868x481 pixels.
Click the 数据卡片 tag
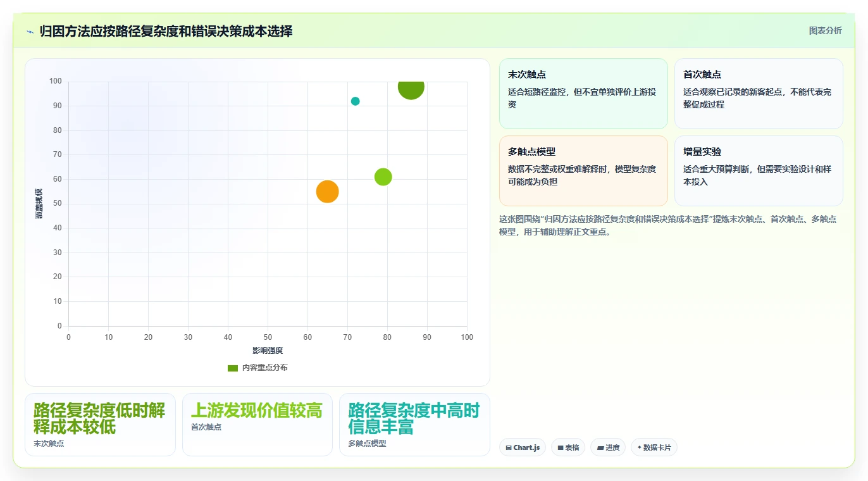654,447
